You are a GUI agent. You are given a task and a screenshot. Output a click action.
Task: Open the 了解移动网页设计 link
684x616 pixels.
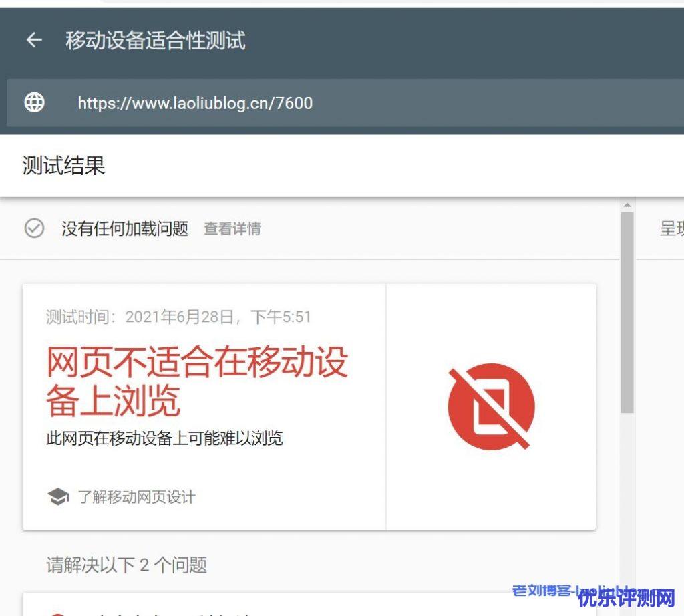click(136, 497)
